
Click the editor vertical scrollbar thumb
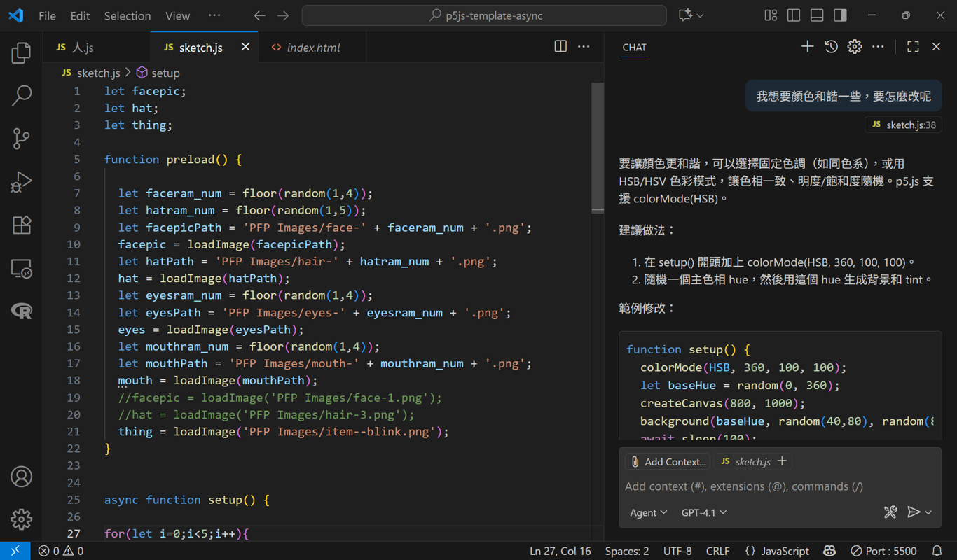point(598,147)
